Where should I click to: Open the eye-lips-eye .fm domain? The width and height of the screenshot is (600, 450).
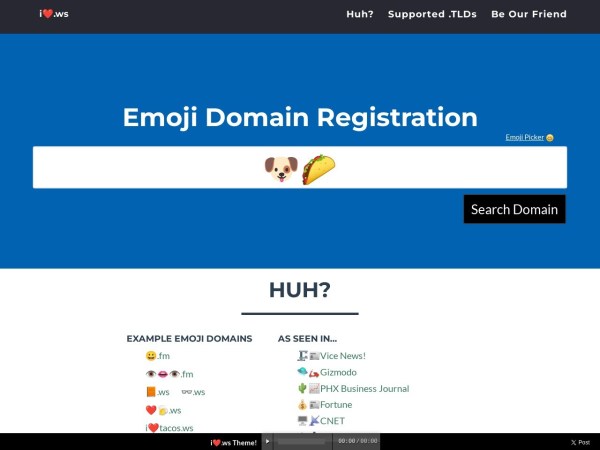click(x=169, y=374)
